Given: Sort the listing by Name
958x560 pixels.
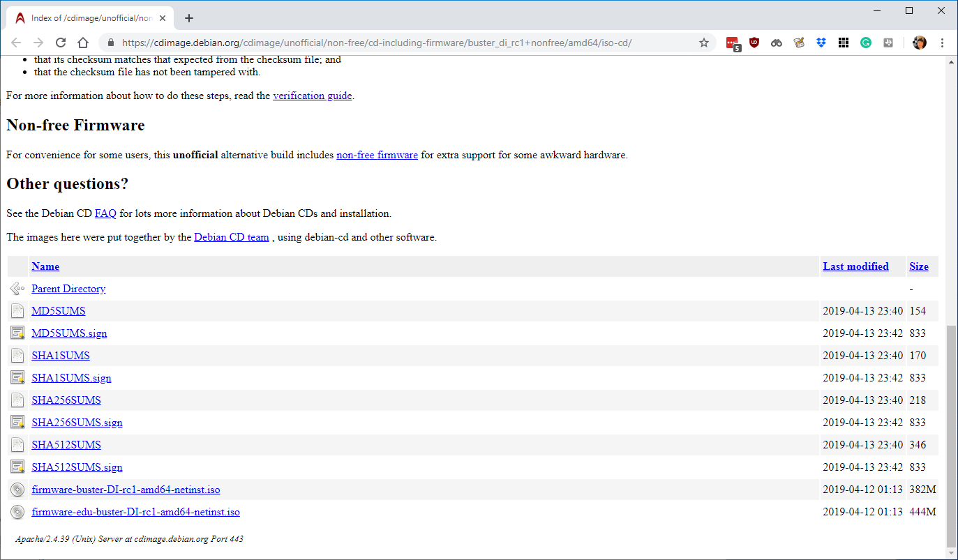Looking at the screenshot, I should 45,266.
